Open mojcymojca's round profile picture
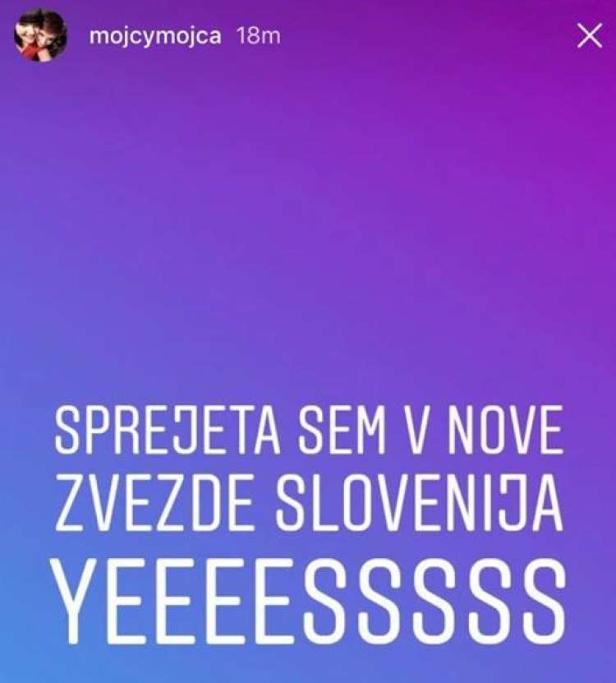The height and width of the screenshot is (683, 616). point(40,35)
